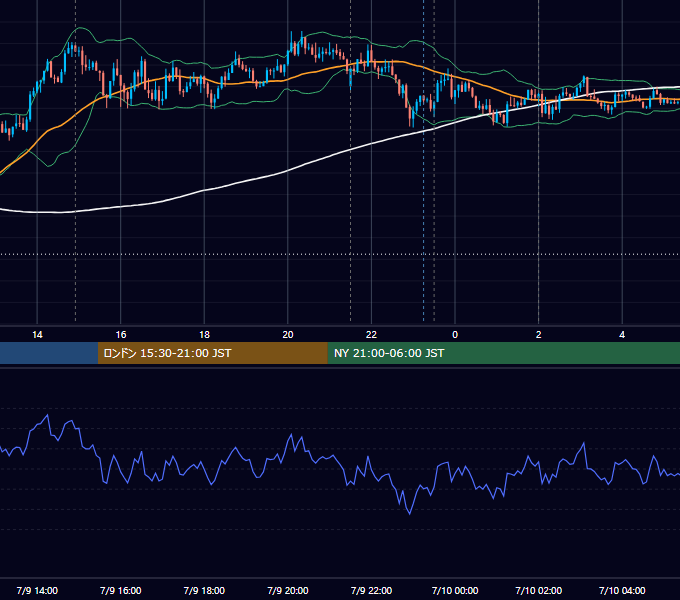Click the 7/9 18:00 time label
This screenshot has width=680, height=600.
tap(204, 590)
